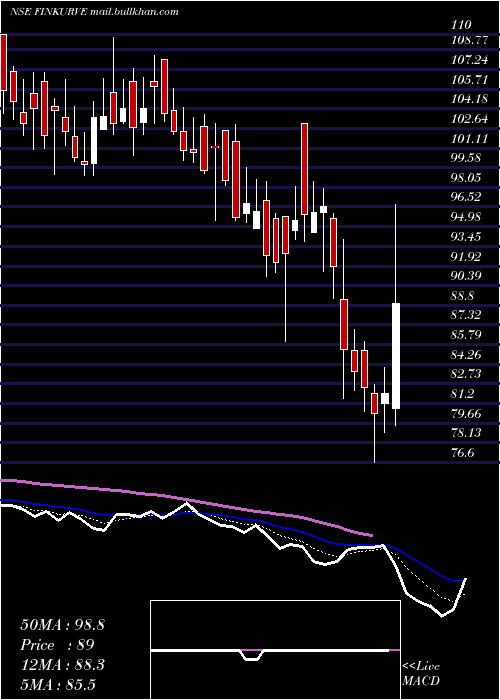
Task: Click the 98.05 price axis label
Action: (x=466, y=178)
